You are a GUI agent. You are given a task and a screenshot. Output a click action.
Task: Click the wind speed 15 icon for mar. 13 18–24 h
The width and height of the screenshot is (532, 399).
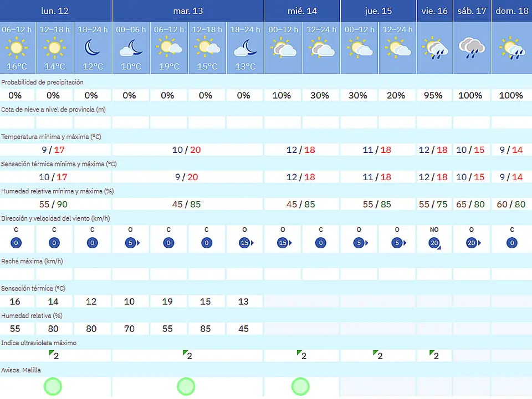pos(246,243)
